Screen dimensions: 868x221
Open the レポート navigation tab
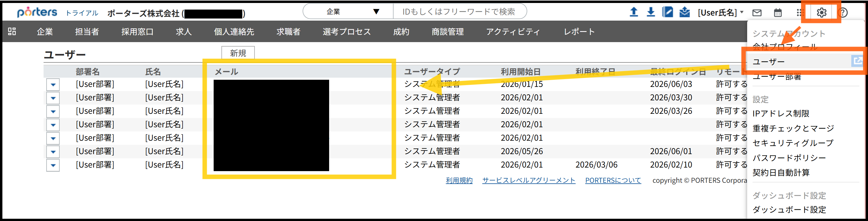(579, 31)
